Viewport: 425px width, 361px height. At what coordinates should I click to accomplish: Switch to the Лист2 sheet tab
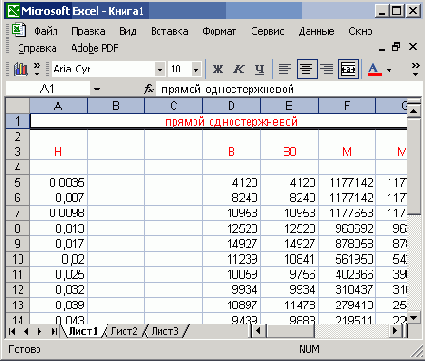coord(124,331)
